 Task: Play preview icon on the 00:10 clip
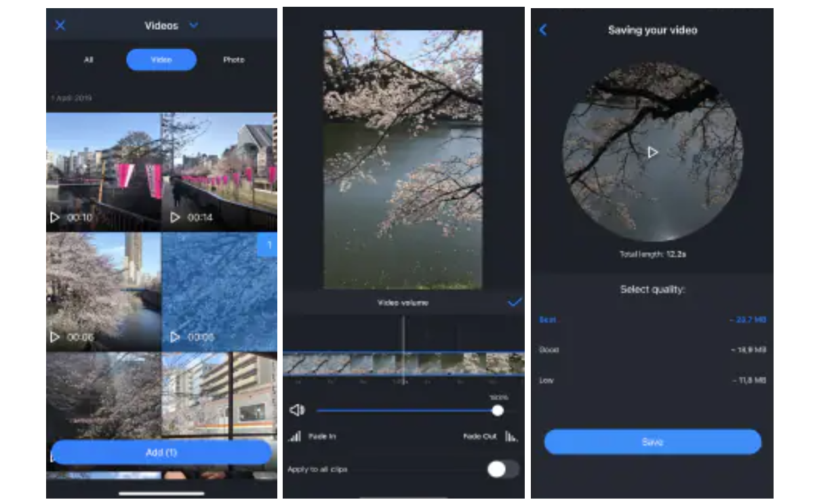click(55, 217)
